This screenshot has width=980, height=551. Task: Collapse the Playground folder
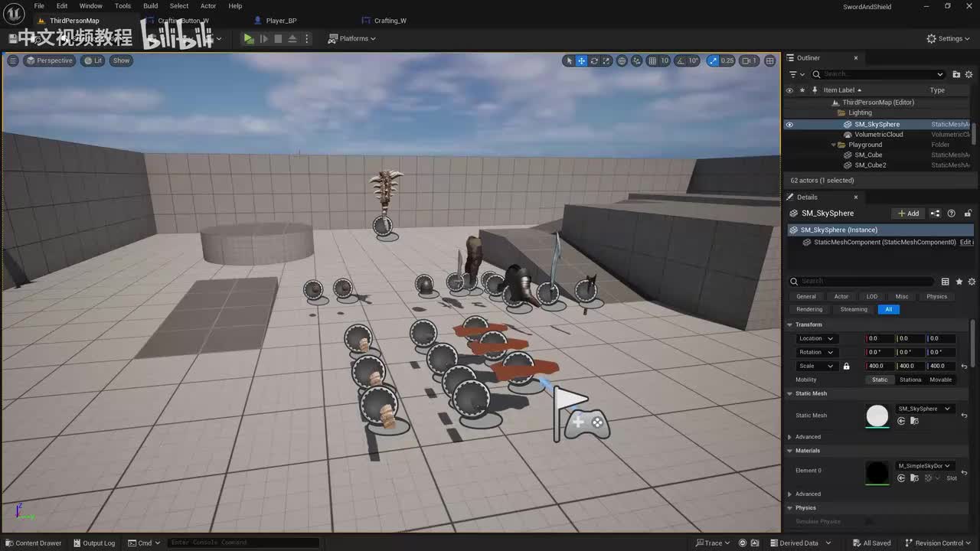tap(834, 145)
